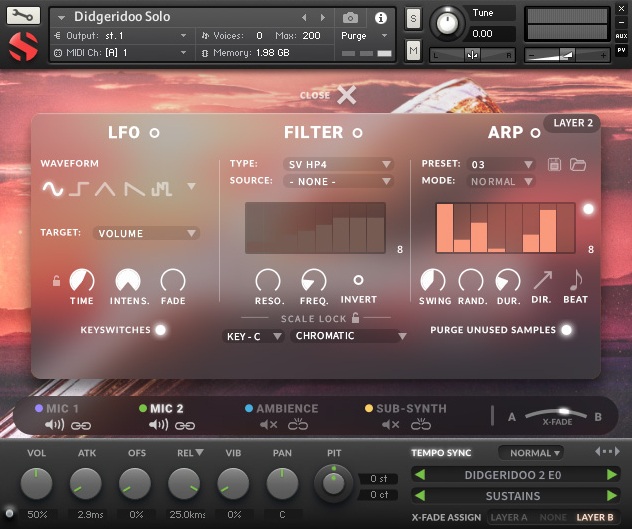Select the triangle LFO waveform
This screenshot has width=632, height=529.
tap(105, 188)
